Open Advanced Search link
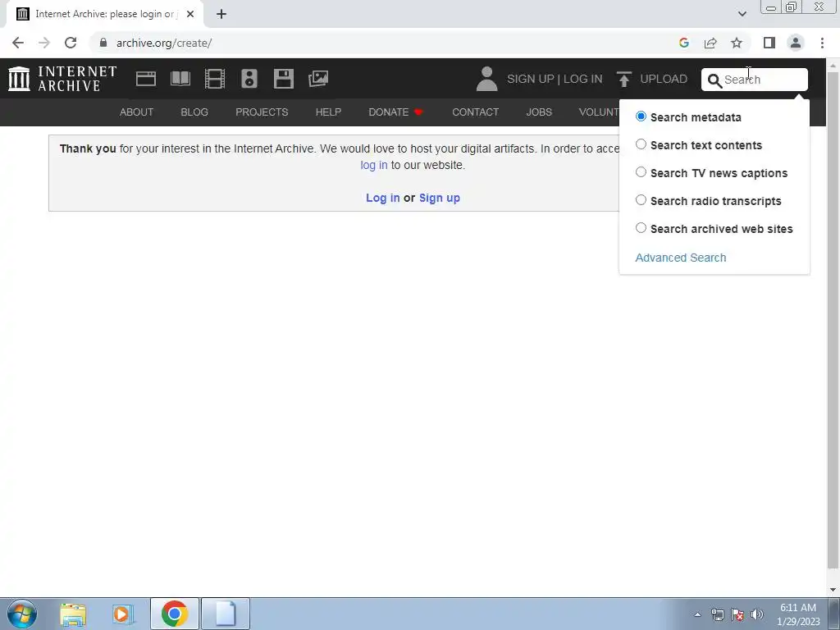 pos(681,258)
